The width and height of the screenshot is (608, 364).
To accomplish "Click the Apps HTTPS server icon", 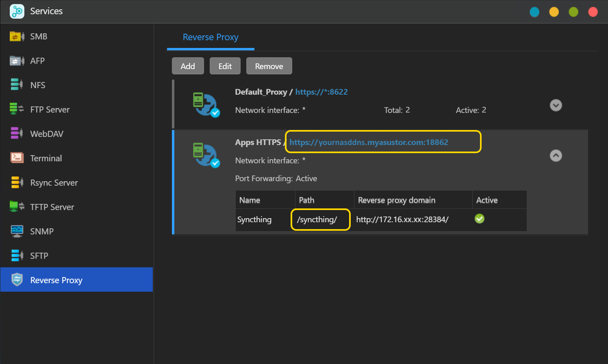I will [x=206, y=155].
